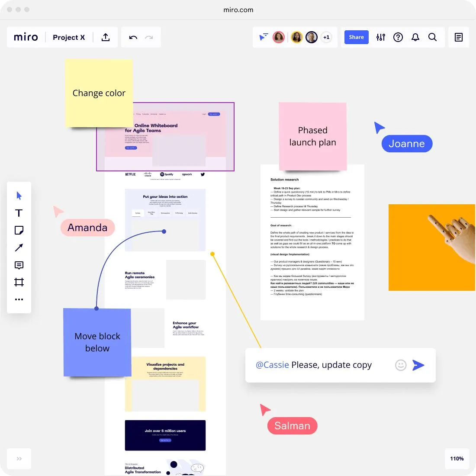Expand the +1 additional collaborators badge
This screenshot has width=476, height=476.
pos(326,37)
